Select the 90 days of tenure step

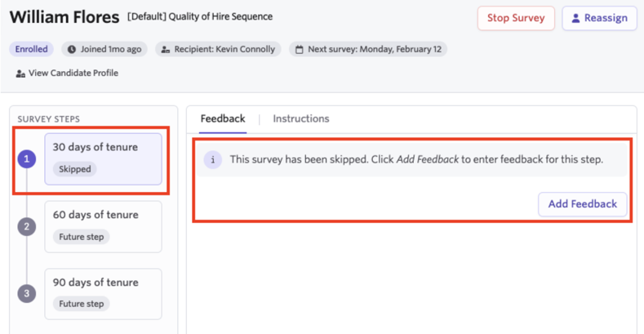tap(103, 294)
